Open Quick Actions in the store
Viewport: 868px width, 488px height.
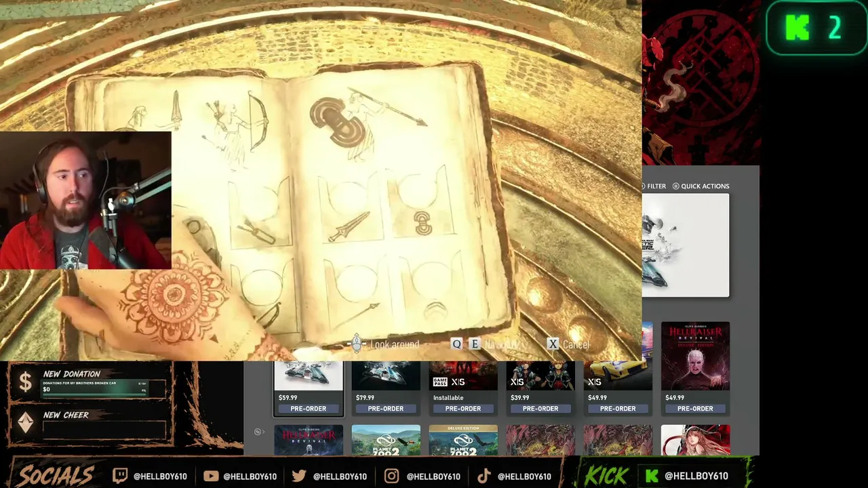(705, 186)
